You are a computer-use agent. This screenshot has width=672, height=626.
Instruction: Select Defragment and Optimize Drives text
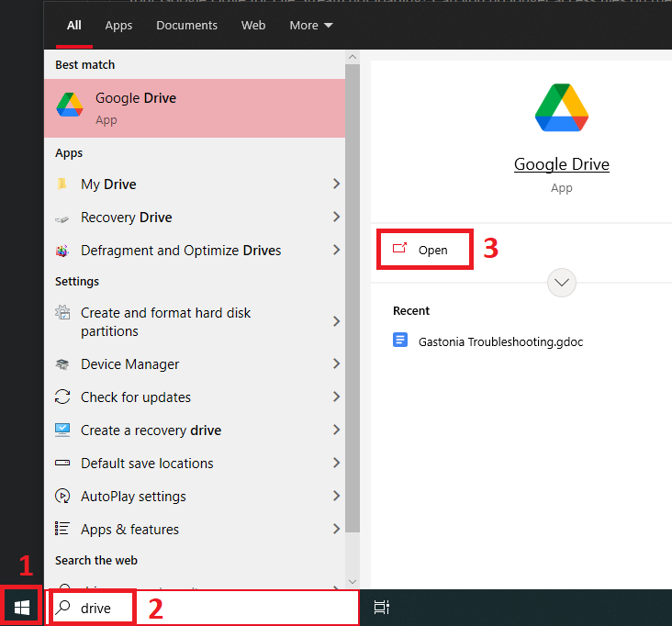point(181,251)
